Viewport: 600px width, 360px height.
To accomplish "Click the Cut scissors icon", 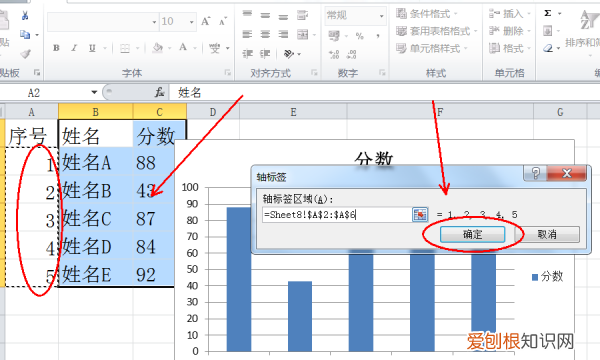I will coord(25,16).
